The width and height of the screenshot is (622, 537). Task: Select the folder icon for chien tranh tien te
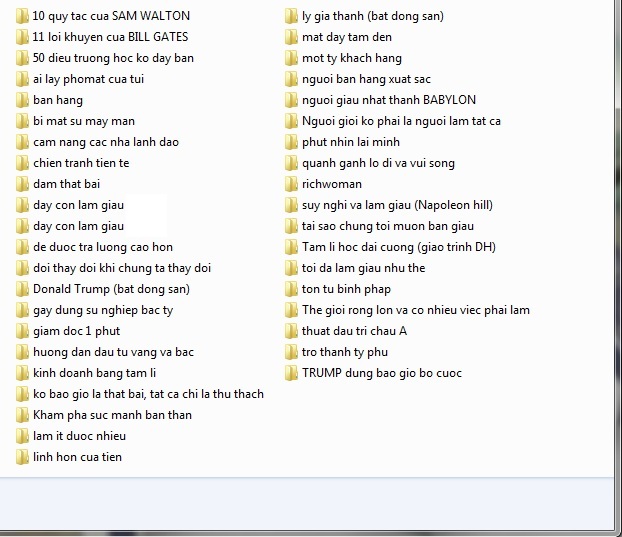(x=22, y=163)
